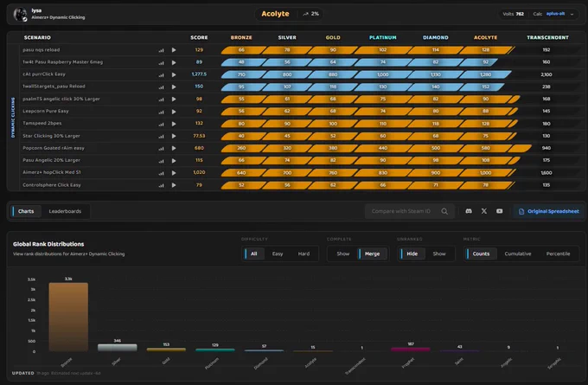Open the X social icon
588x385 pixels.
[484, 211]
